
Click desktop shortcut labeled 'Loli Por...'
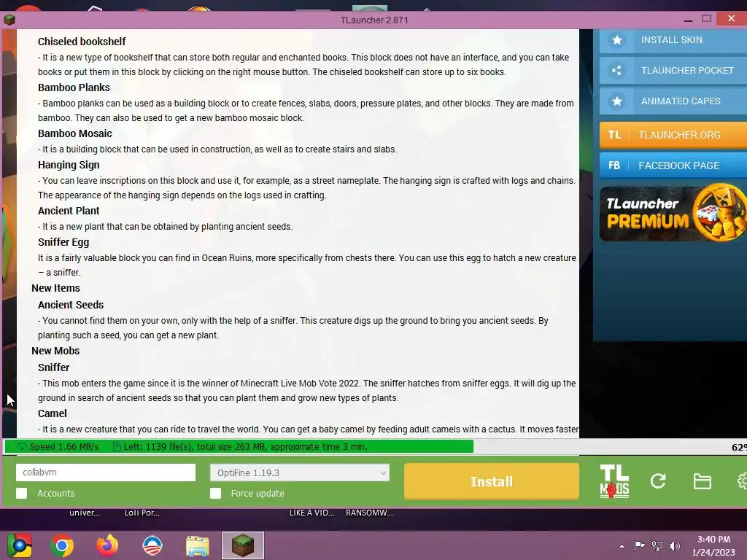tap(142, 513)
